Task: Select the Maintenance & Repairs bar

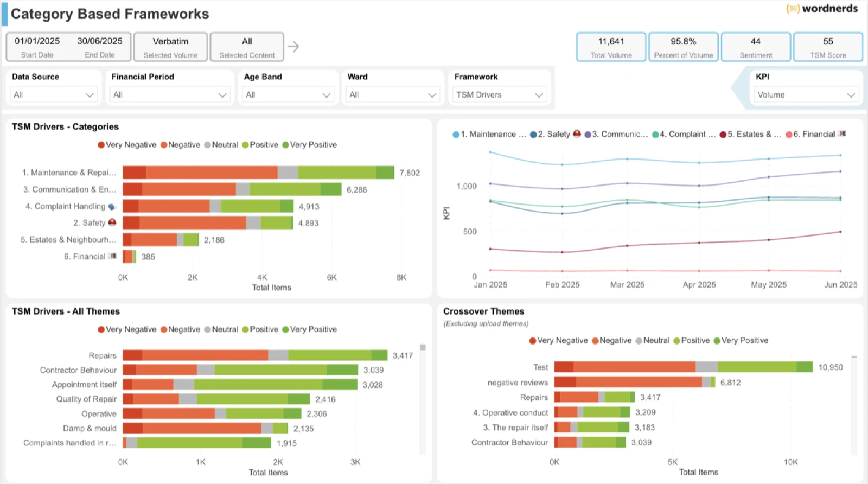Action: click(x=258, y=173)
